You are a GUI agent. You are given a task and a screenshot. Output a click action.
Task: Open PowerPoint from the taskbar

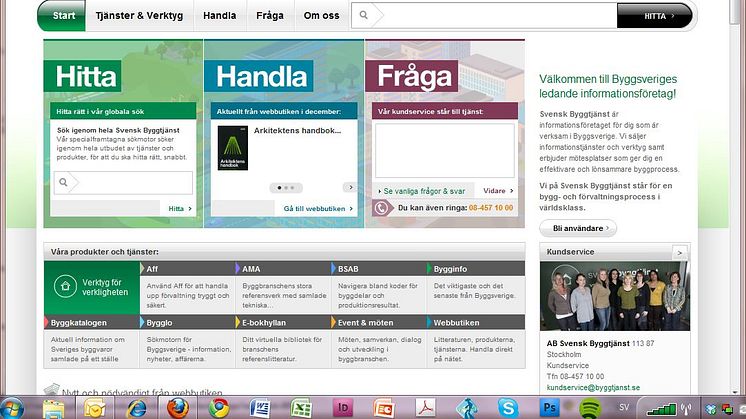384,408
